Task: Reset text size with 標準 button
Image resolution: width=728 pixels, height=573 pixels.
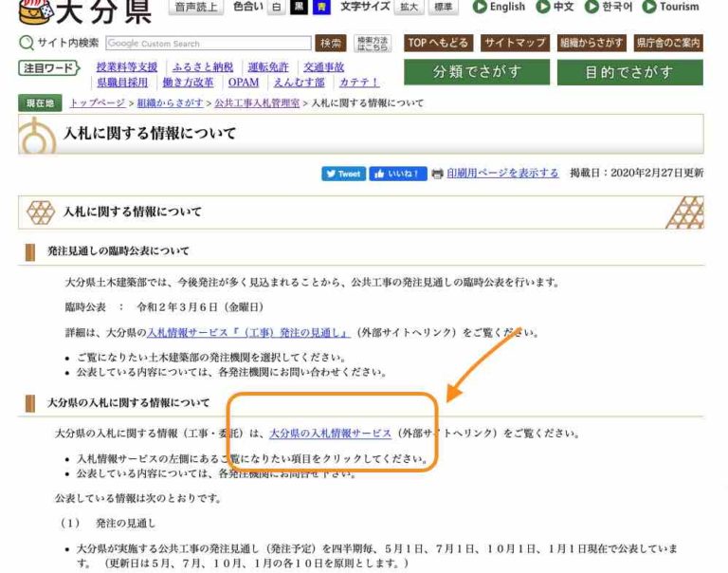Action: 442,8
